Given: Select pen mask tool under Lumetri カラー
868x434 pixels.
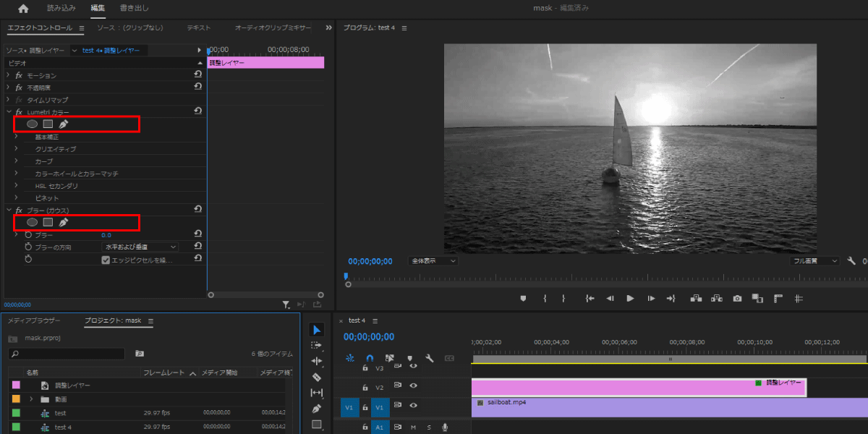Looking at the screenshot, I should [x=64, y=124].
